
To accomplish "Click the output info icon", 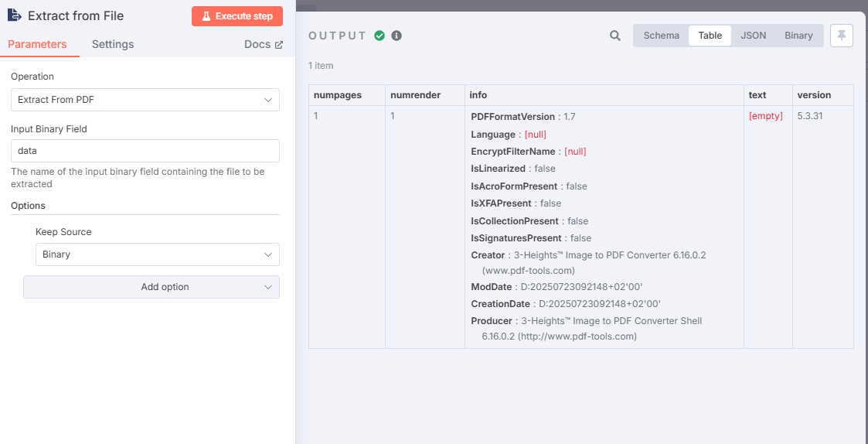I will pyautogui.click(x=397, y=36).
